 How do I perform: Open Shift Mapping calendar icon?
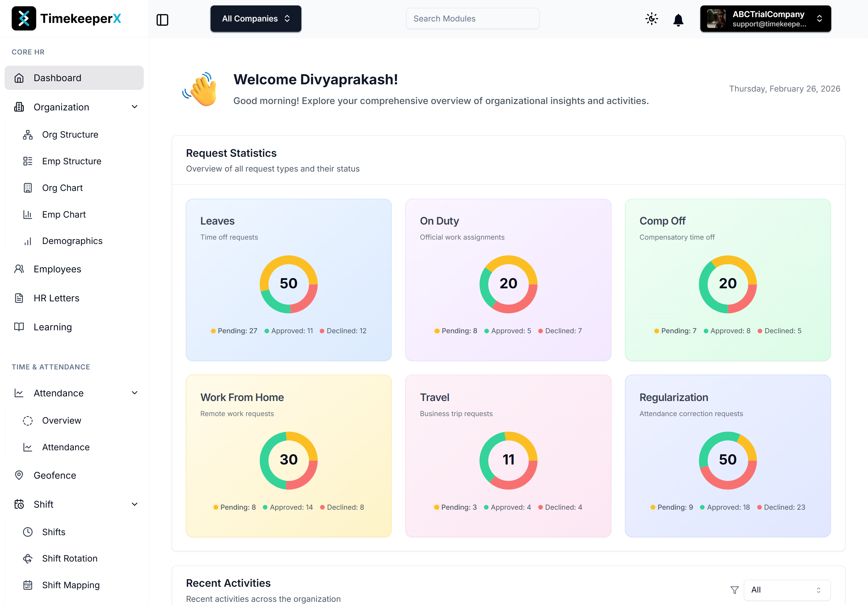point(28,585)
